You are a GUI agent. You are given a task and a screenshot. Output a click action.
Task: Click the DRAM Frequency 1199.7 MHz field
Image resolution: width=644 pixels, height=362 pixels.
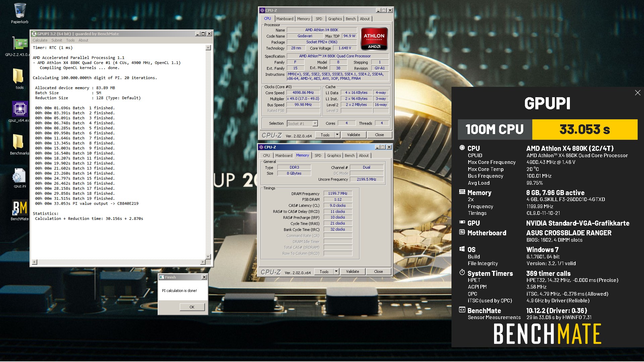tap(338, 193)
